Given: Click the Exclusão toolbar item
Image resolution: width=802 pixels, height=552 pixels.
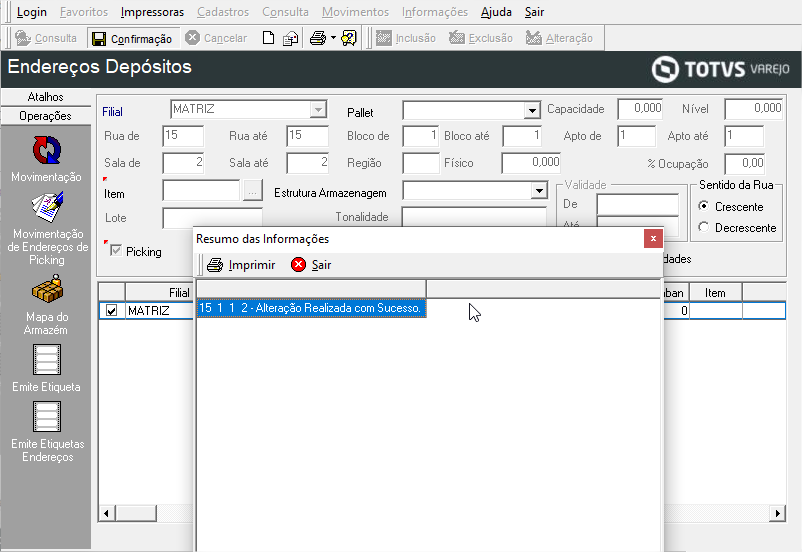Looking at the screenshot, I should (x=481, y=38).
